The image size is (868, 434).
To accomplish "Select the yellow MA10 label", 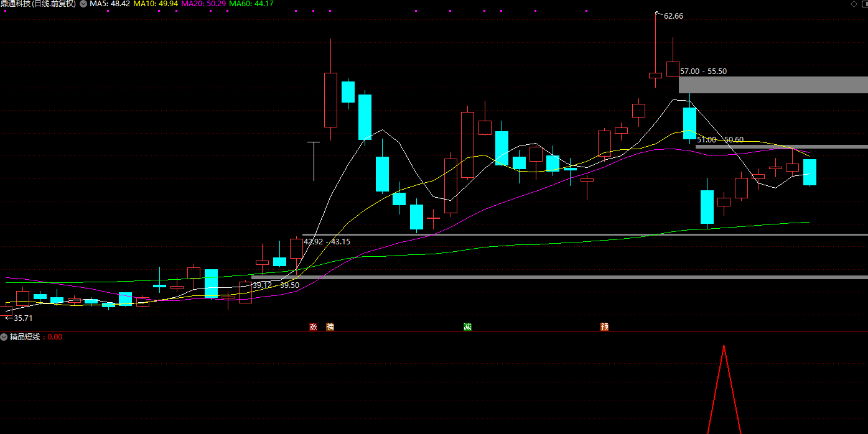I will (156, 4).
